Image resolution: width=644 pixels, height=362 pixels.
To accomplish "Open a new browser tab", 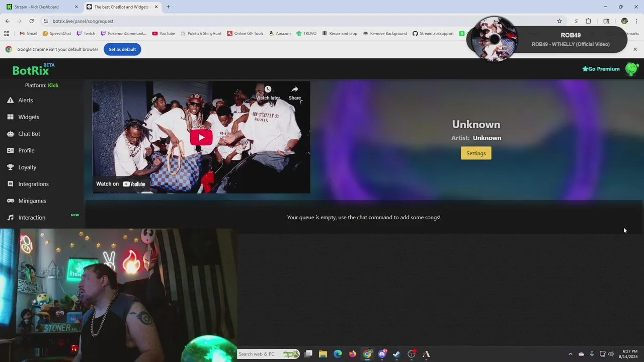I will [x=168, y=7].
